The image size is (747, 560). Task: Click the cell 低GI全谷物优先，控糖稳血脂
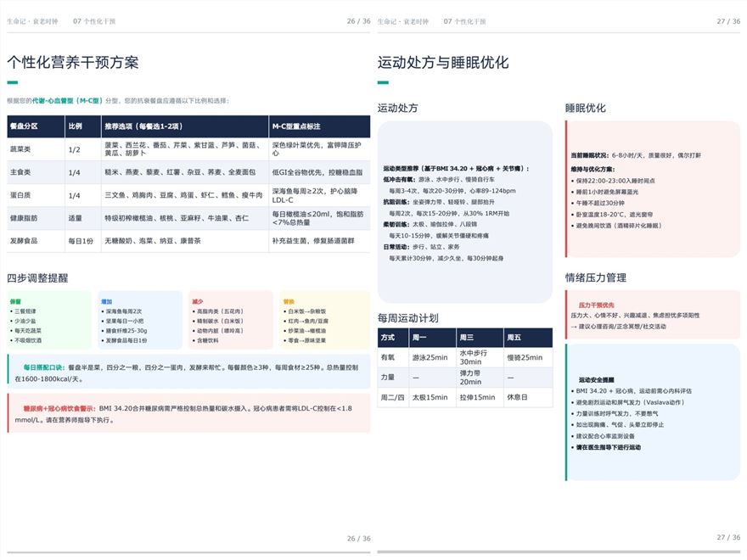pos(317,172)
